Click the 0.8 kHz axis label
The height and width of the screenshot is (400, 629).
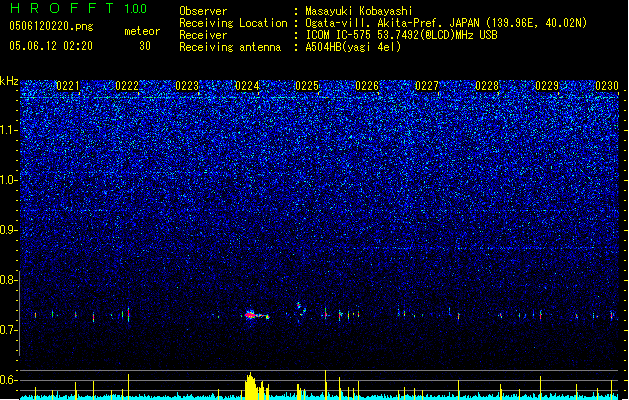coord(8,280)
